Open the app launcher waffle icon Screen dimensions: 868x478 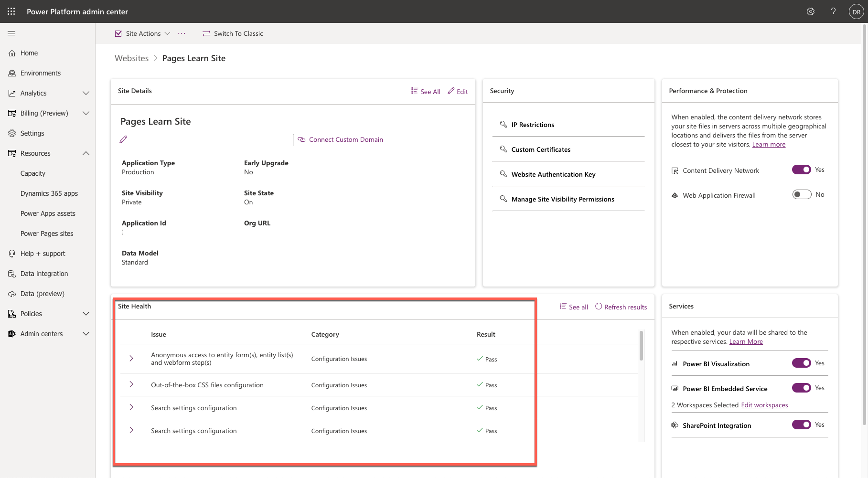(x=11, y=11)
